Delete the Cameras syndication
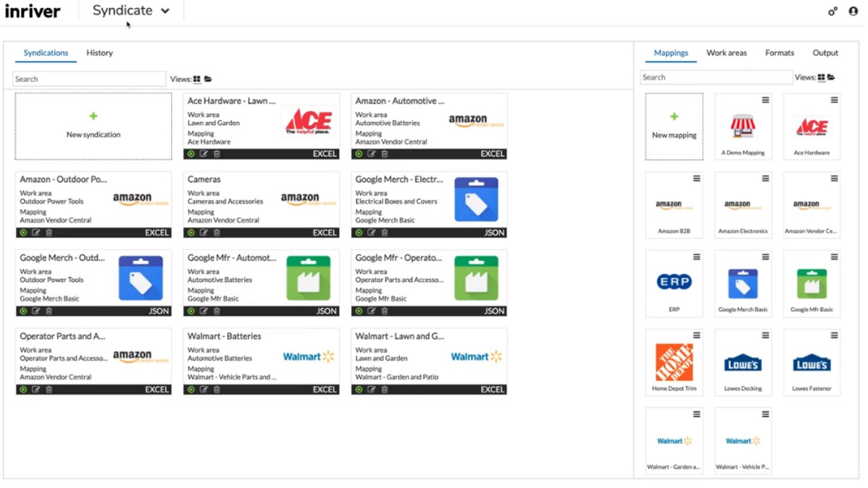Image resolution: width=868 pixels, height=488 pixels. (217, 232)
